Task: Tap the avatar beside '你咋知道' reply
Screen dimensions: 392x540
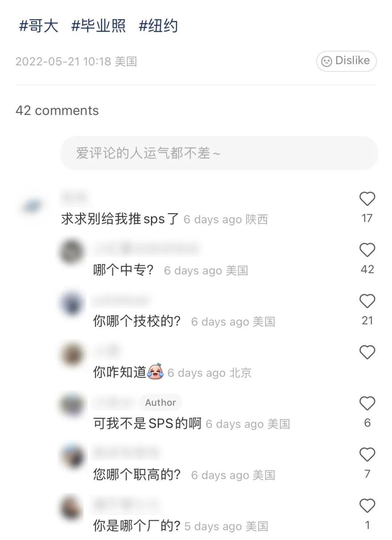Action: click(x=72, y=353)
